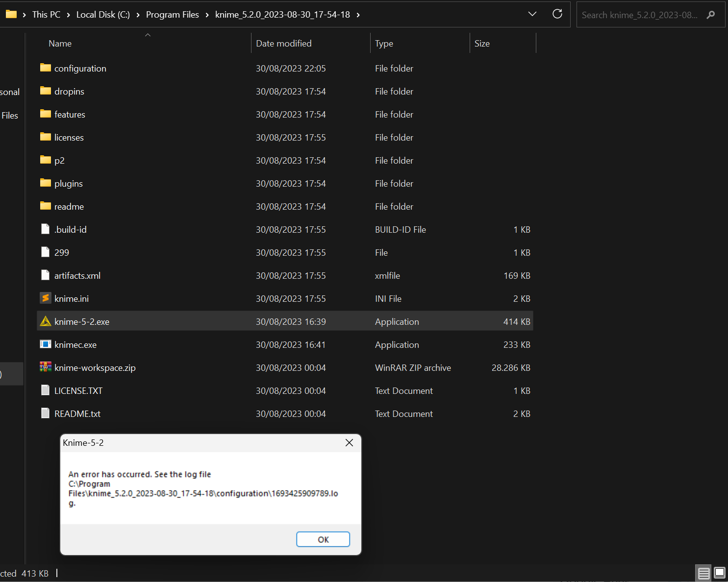Expand chevron after Local Disk (C:) breadcrumb
The height and width of the screenshot is (582, 728).
[x=138, y=15]
